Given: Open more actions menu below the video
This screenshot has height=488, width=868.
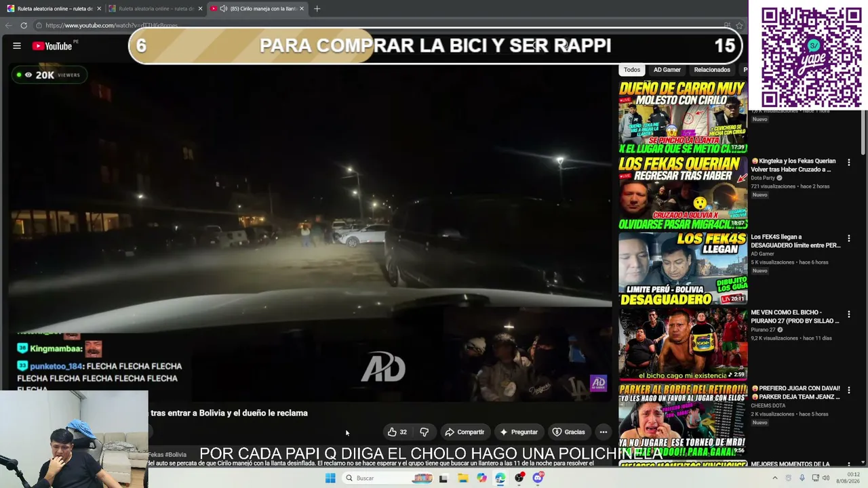Looking at the screenshot, I should click(x=603, y=432).
